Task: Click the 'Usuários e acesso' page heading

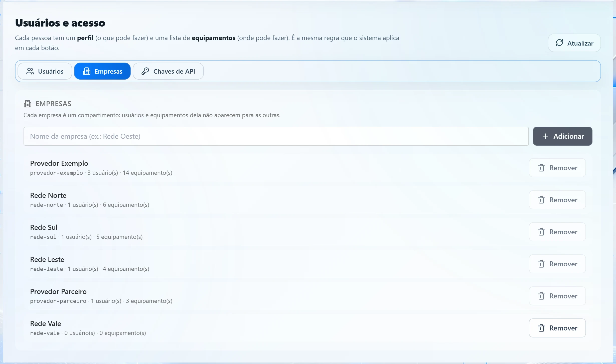Action: click(60, 23)
